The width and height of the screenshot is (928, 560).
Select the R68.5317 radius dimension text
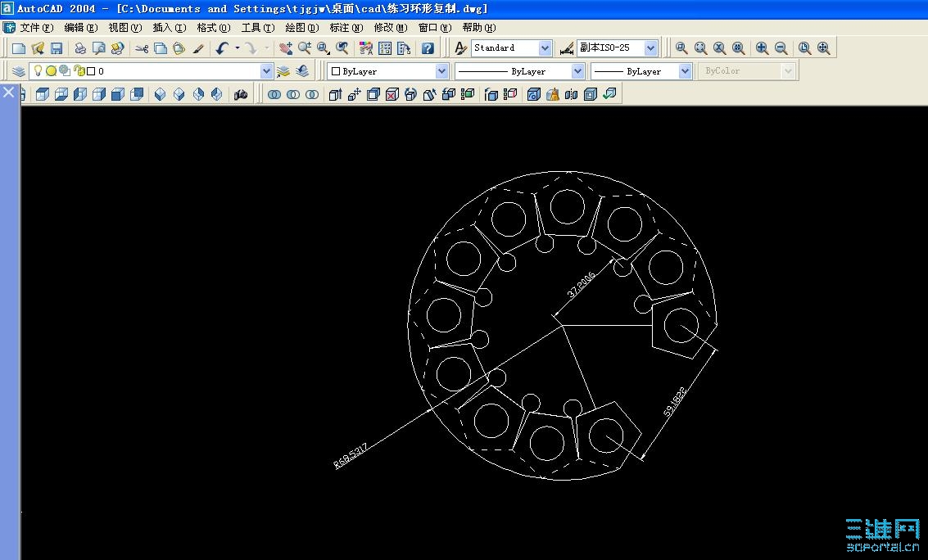[x=351, y=456]
